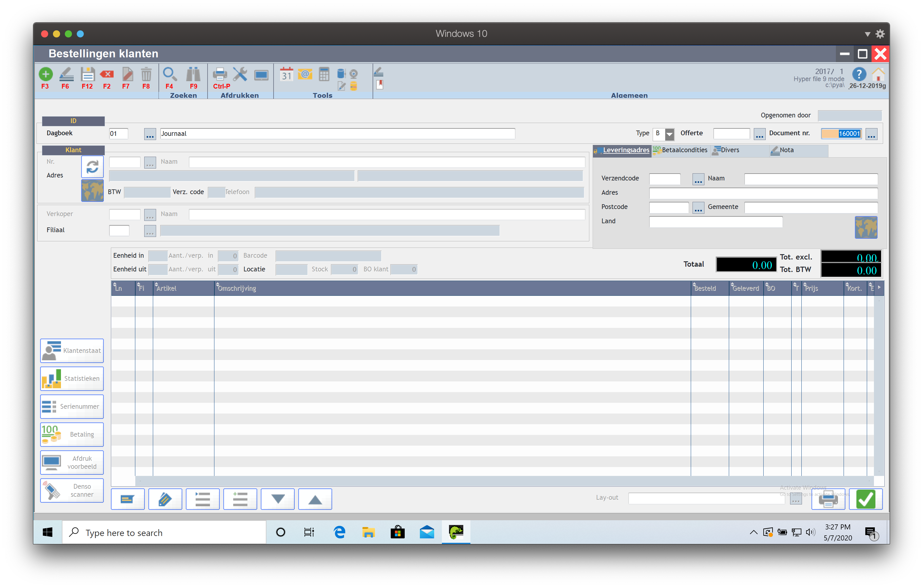Click the refresh arrows icon beside Klant Nr.

click(92, 167)
